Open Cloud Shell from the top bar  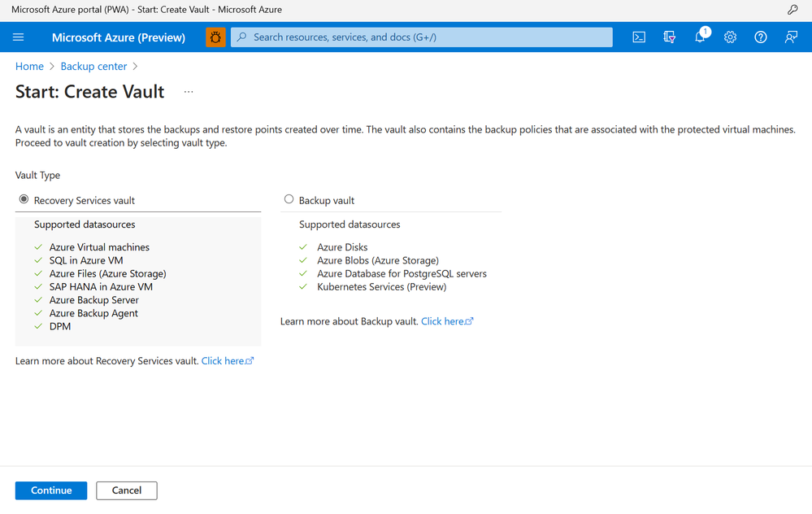pyautogui.click(x=639, y=37)
